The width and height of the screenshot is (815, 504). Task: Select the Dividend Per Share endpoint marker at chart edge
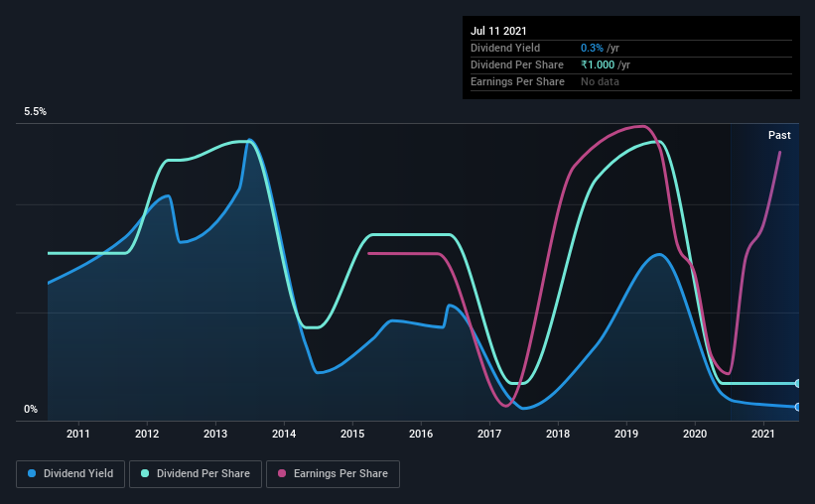pos(797,383)
